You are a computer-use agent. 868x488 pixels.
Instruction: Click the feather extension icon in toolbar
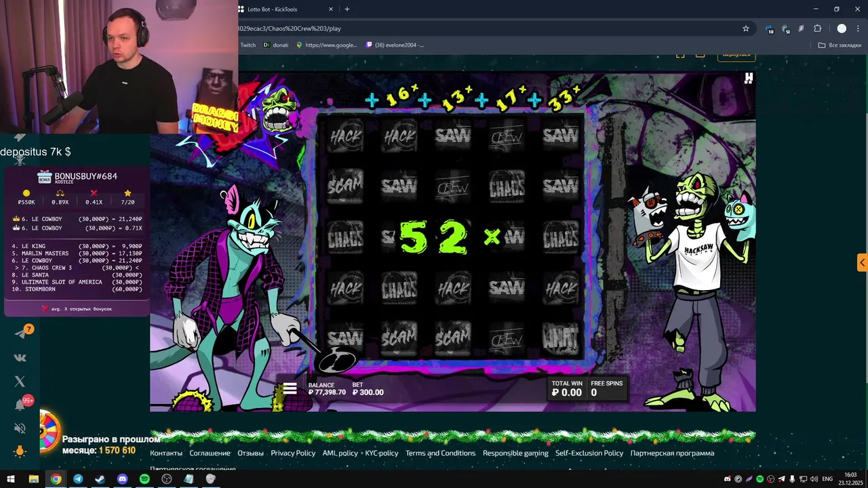(x=801, y=28)
